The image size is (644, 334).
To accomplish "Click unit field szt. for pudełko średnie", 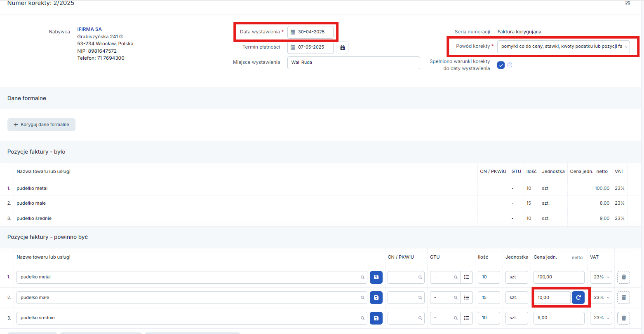I will [x=517, y=318].
